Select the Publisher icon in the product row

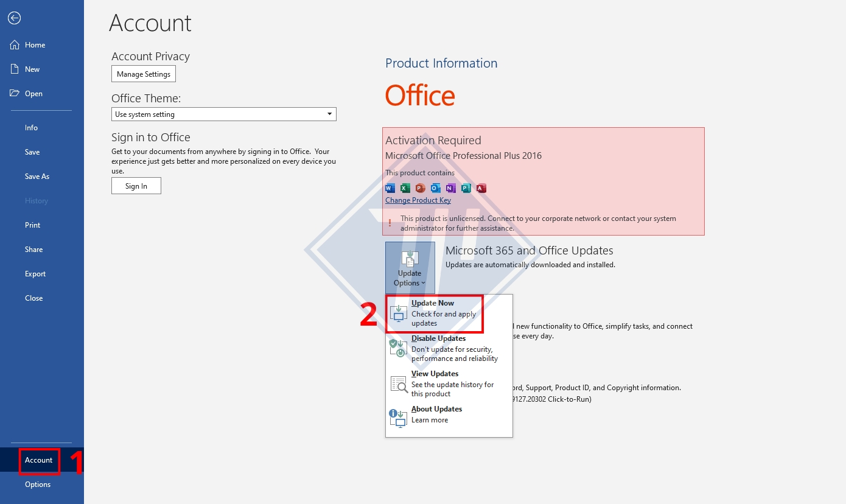[466, 188]
